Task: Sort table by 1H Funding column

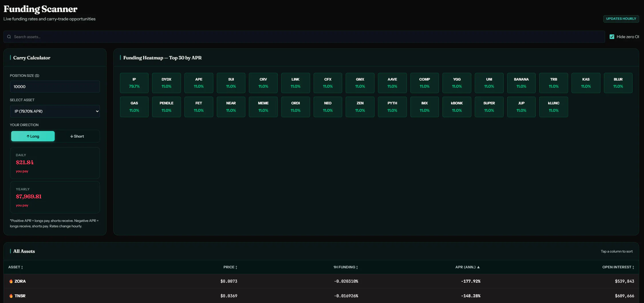Action: (346, 267)
